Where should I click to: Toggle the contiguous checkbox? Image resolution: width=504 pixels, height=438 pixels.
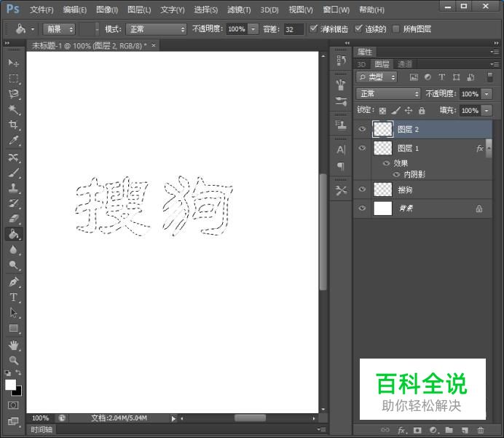click(x=358, y=28)
